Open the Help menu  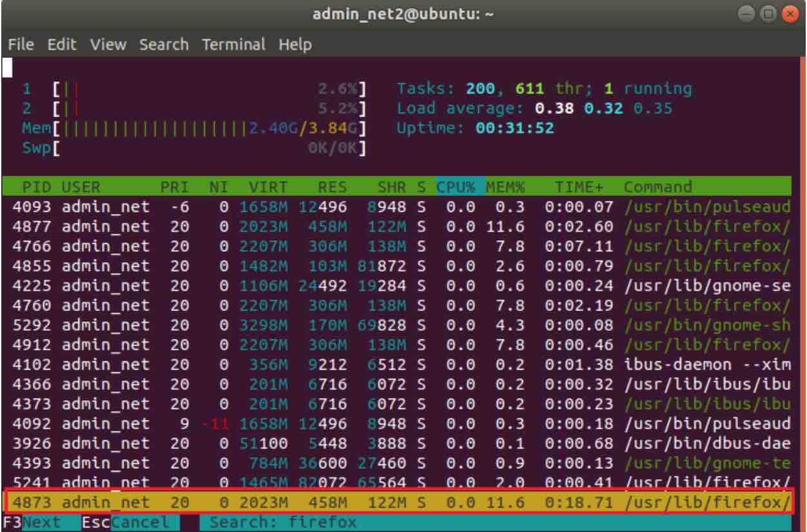pyautogui.click(x=295, y=45)
